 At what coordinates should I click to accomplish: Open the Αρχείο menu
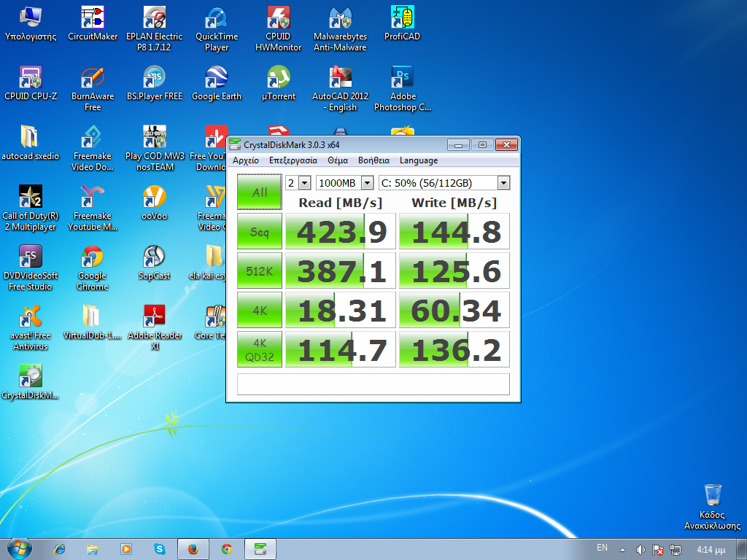246,160
